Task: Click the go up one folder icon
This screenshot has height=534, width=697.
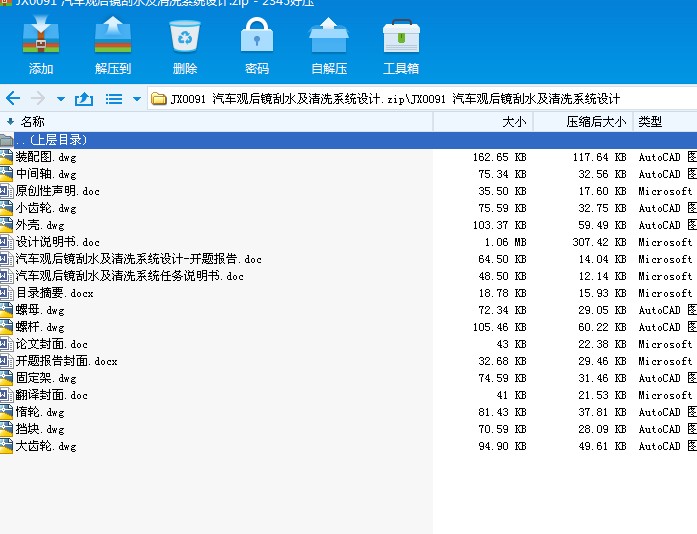Action: (x=84, y=99)
